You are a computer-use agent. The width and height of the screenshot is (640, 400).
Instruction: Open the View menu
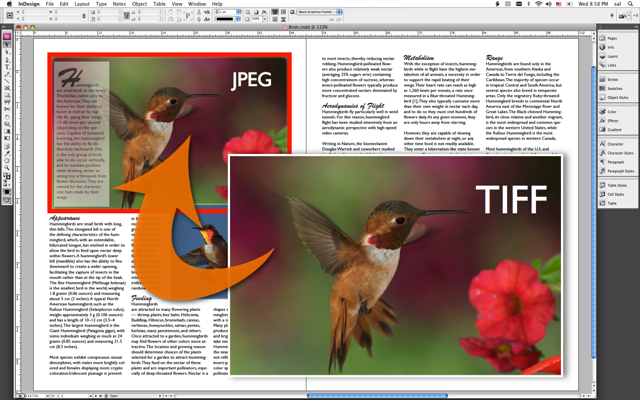coord(177,4)
